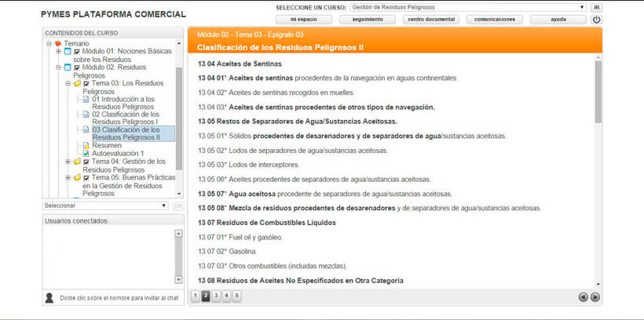Click text '13 07 02* Gasolina.'
Viewport: 644px width, 320px height.
(227, 251)
